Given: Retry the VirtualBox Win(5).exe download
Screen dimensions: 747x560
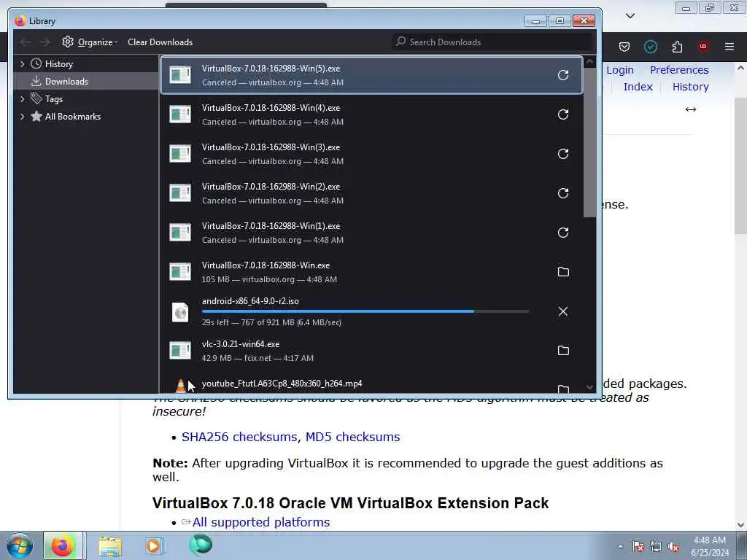Looking at the screenshot, I should (x=563, y=75).
